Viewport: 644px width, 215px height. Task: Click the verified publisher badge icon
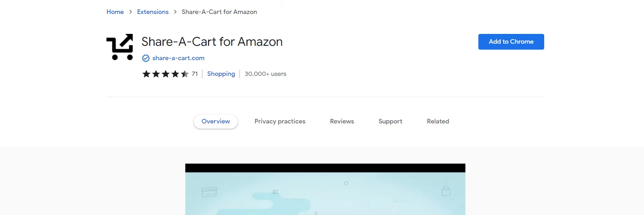(x=145, y=58)
